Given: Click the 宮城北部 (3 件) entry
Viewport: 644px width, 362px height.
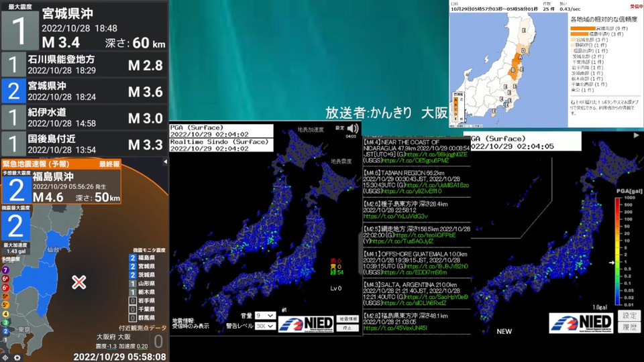Looking at the screenshot, I should click(x=589, y=40).
